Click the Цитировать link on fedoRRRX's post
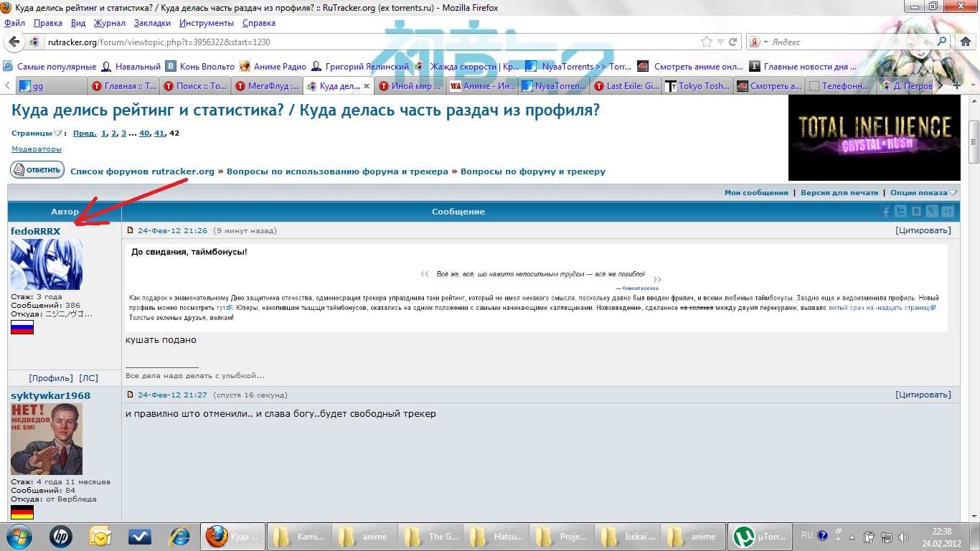This screenshot has height=551, width=980. [x=923, y=230]
